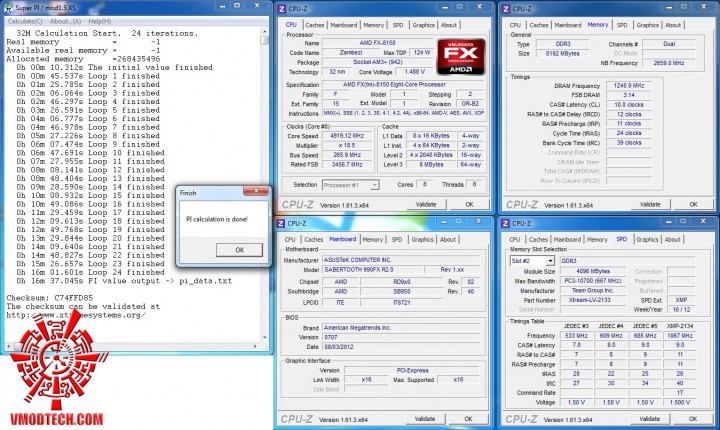Click the Z icon in the SPD CPU-Z window
This screenshot has height=430, width=720.
506,224
